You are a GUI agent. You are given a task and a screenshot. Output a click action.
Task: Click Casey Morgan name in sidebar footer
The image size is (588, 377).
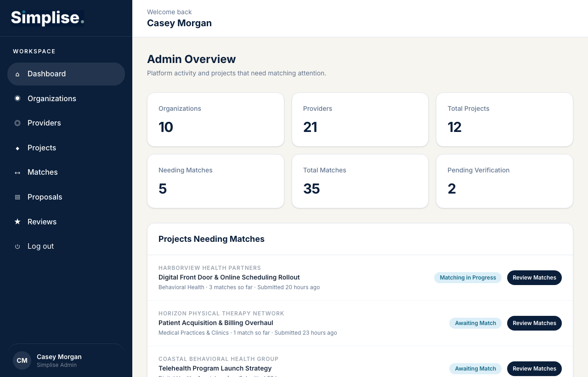[x=59, y=357]
